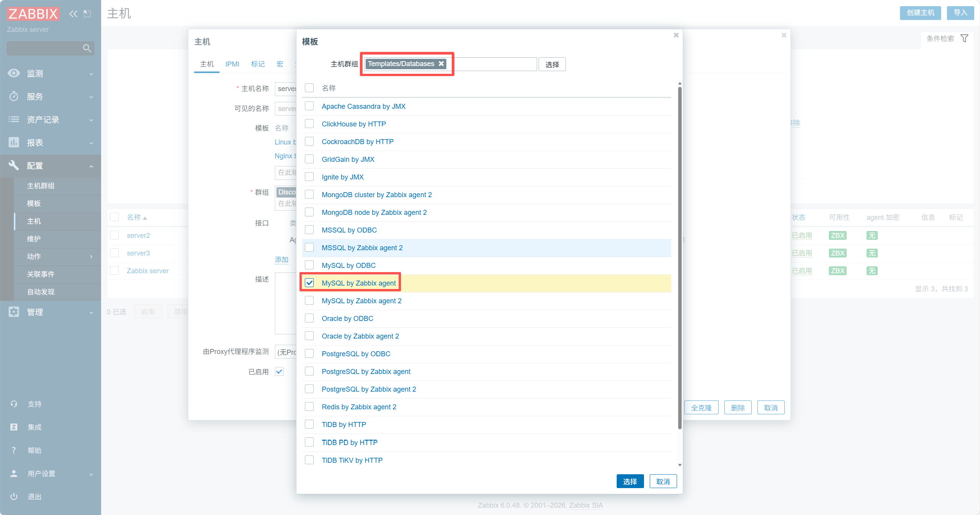Click the gear icon for 管理
The height and width of the screenshot is (515, 980).
pos(14,312)
